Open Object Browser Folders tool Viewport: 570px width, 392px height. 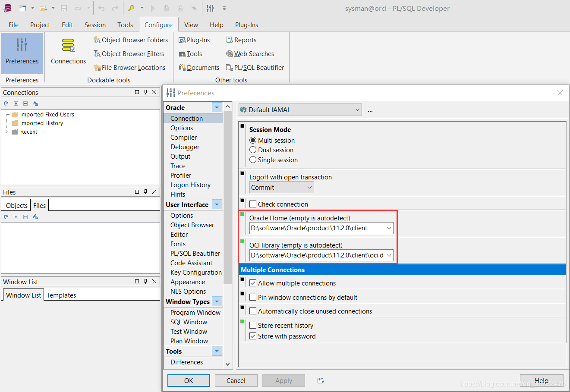(x=131, y=40)
